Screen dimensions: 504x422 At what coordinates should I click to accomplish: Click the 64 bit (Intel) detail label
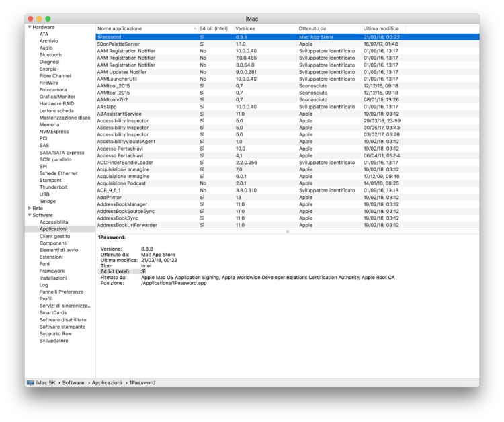coord(116,271)
